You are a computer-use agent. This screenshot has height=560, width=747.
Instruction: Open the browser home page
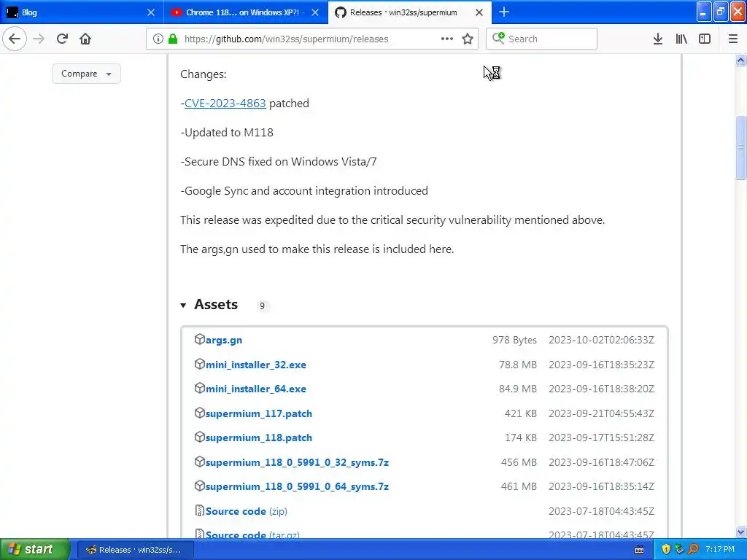(85, 39)
